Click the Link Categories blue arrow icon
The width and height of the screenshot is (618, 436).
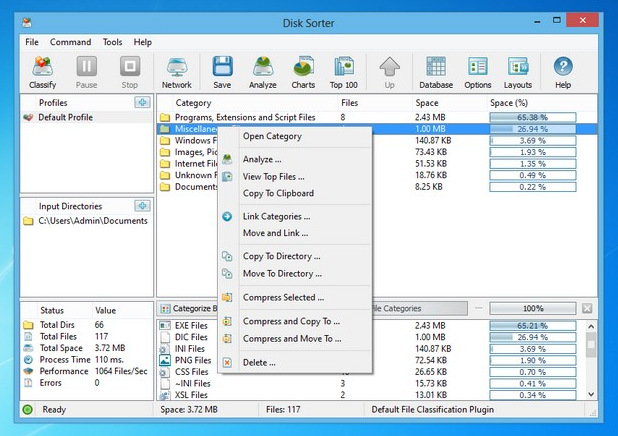click(227, 216)
